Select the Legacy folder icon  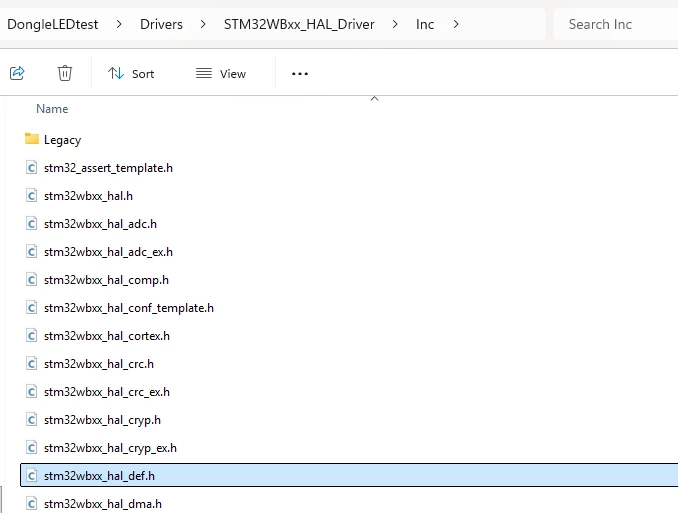32,139
